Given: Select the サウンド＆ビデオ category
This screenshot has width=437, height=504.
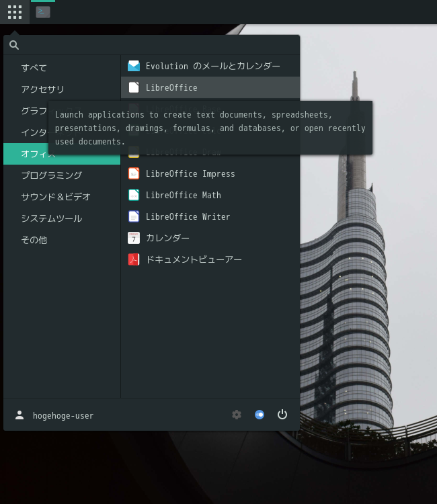Looking at the screenshot, I should (62, 197).
